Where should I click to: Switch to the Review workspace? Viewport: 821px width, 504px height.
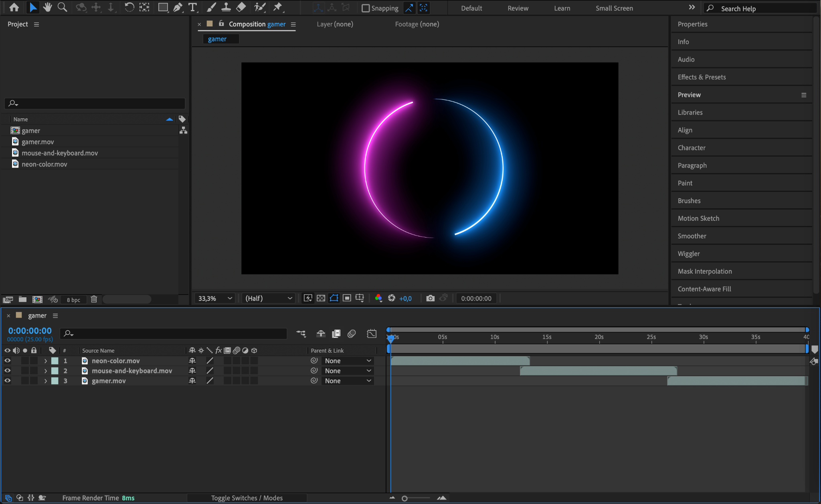[518, 8]
